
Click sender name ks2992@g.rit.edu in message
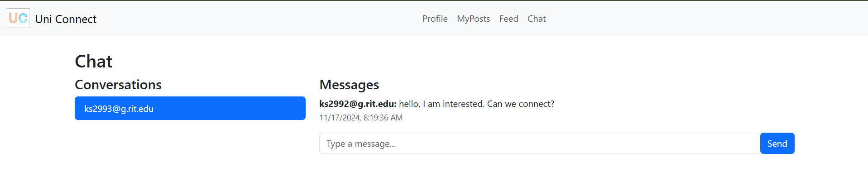357,104
